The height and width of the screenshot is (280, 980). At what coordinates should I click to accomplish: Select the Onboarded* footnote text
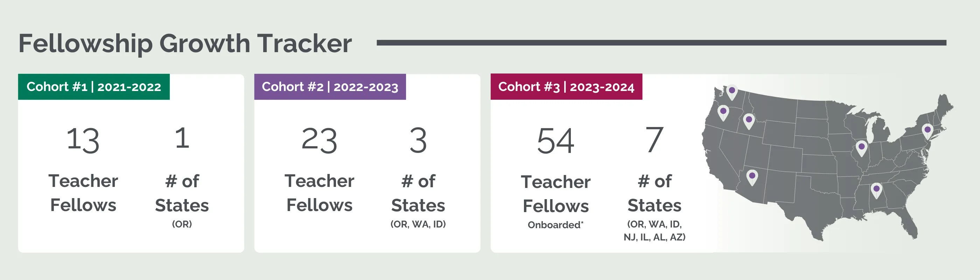pyautogui.click(x=555, y=225)
